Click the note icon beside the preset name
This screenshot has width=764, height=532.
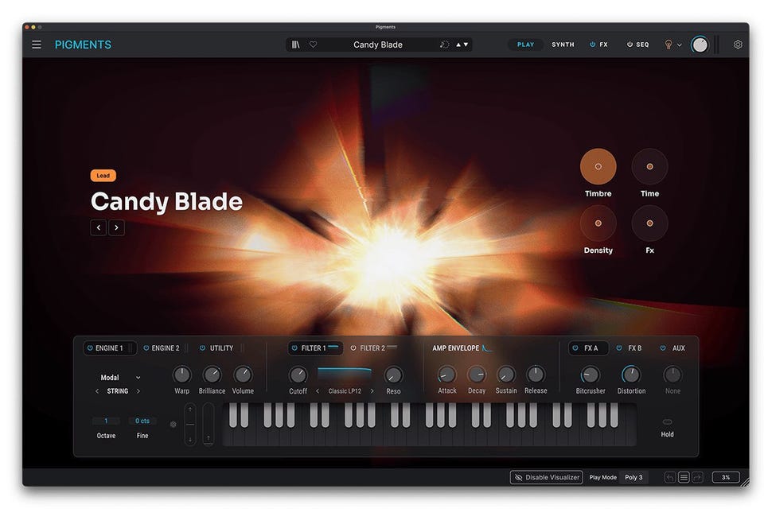[444, 45]
